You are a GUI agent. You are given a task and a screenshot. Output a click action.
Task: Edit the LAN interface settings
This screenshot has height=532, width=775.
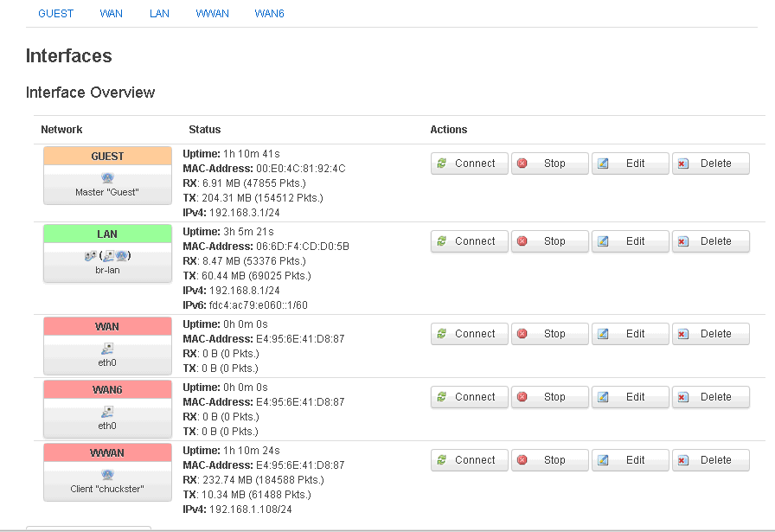(631, 241)
